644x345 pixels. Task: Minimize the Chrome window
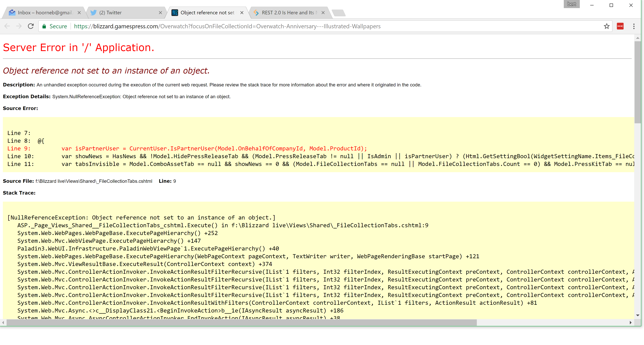click(592, 5)
